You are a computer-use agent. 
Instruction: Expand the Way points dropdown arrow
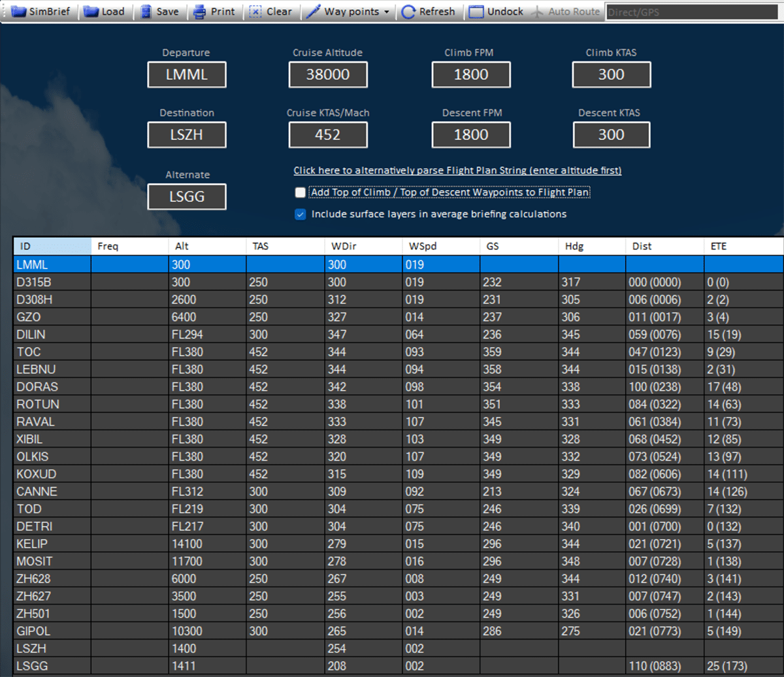point(387,12)
